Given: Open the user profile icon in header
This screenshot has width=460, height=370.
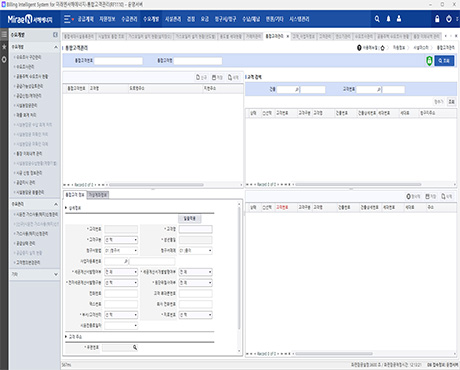Looking at the screenshot, I should (399, 19).
